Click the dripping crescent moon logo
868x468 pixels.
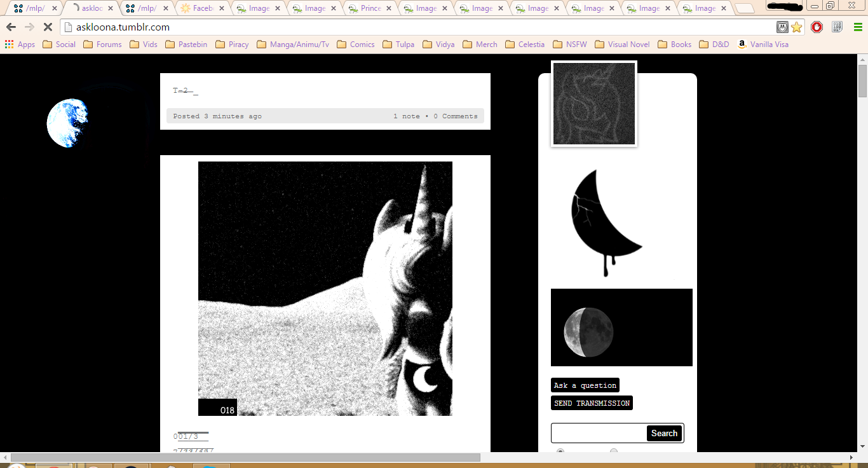click(607, 223)
